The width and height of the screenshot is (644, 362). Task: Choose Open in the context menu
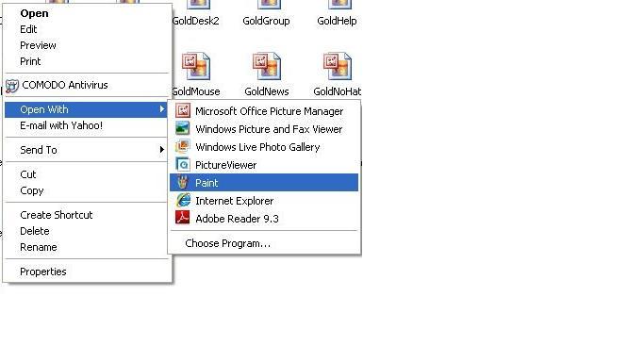coord(86,13)
